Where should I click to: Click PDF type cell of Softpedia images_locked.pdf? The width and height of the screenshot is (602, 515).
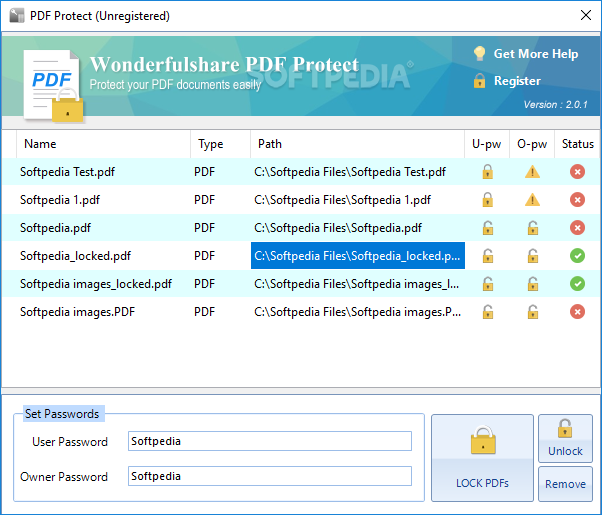204,284
